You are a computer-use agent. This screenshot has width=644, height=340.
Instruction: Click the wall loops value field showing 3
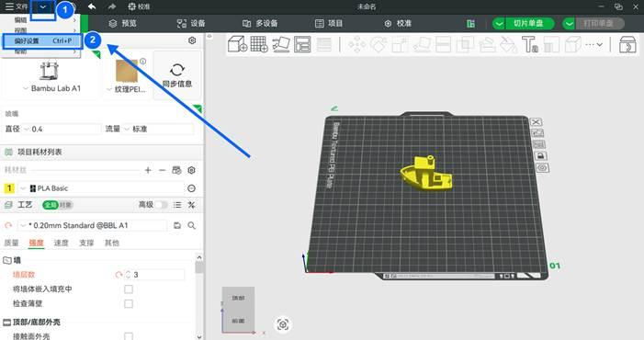(x=158, y=275)
